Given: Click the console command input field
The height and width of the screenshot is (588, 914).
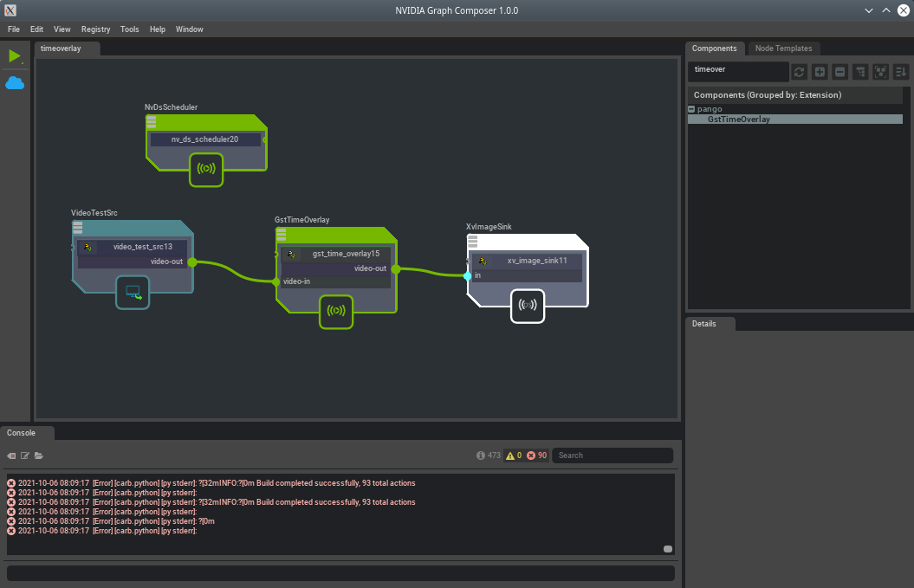Looking at the screenshot, I should point(340,573).
